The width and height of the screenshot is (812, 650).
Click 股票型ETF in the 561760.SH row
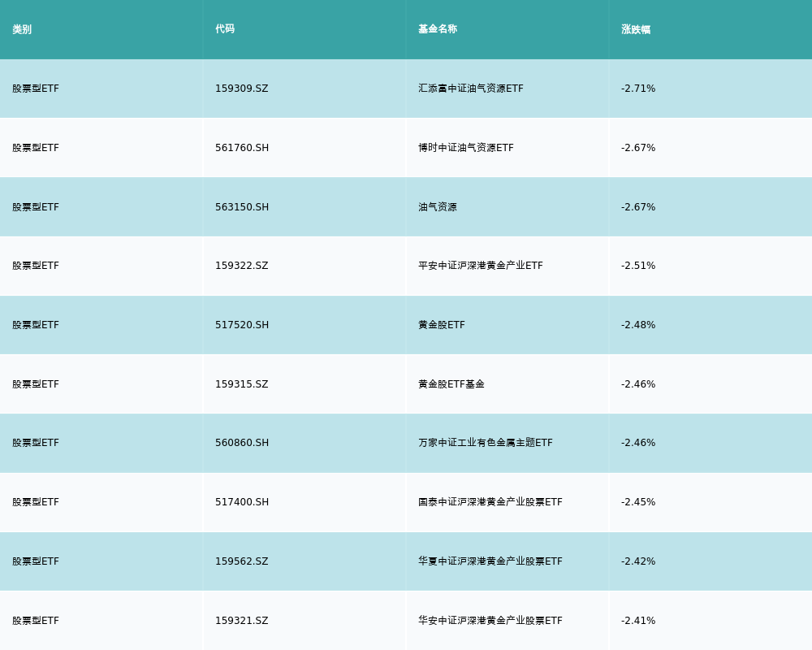pyautogui.click(x=36, y=148)
